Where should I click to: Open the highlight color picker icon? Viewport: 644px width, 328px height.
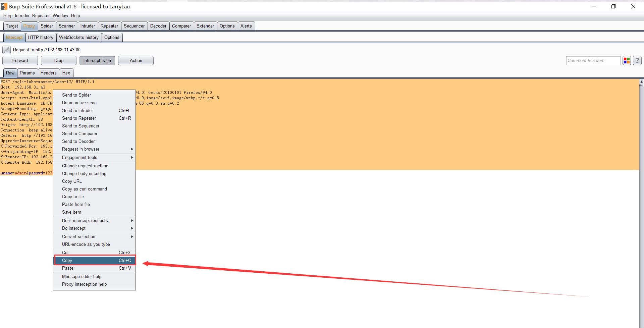(627, 61)
